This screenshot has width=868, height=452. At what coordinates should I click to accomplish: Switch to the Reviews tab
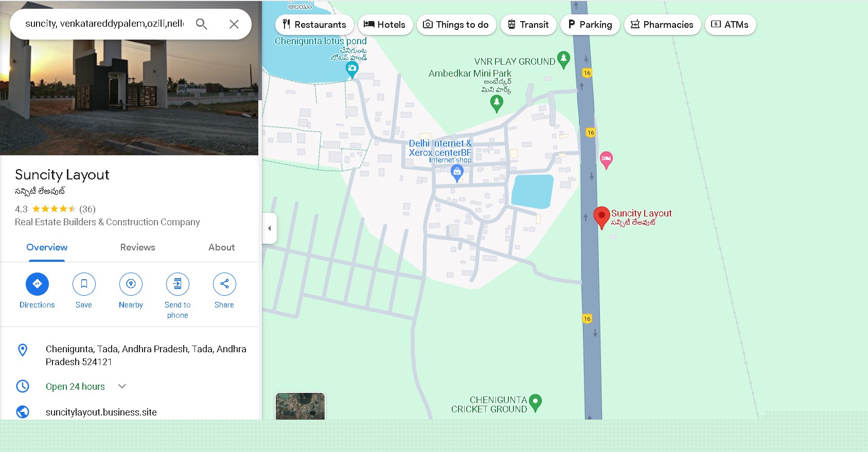coord(137,247)
